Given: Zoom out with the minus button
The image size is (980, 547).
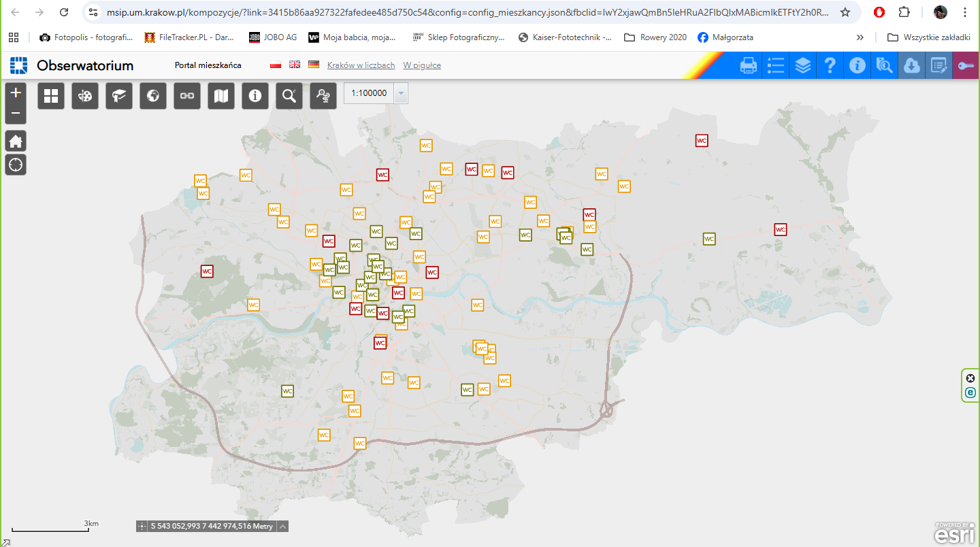Looking at the screenshot, I should pos(16,113).
